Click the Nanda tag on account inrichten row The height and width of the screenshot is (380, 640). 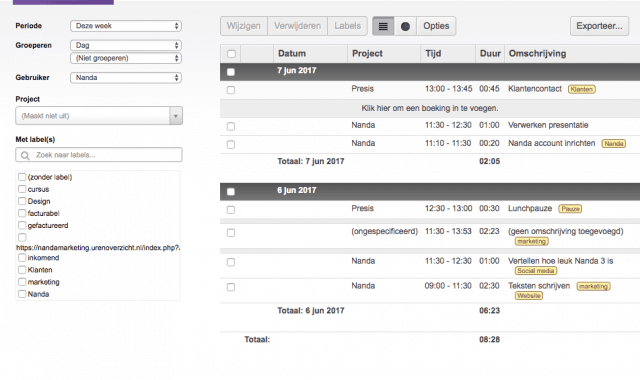(x=613, y=143)
